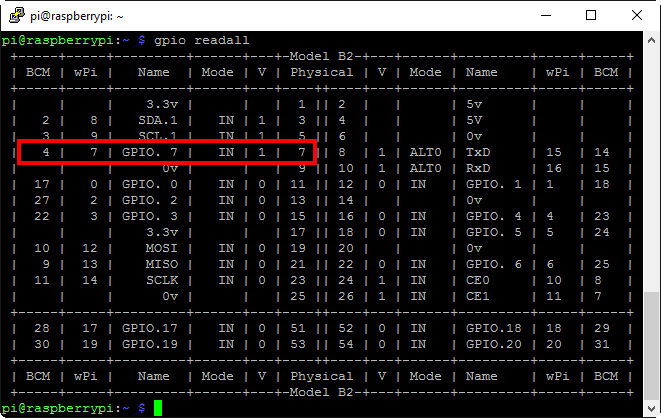Image resolution: width=661 pixels, height=418 pixels.
Task: Click 'GPIO. 5' pin name
Action: (x=493, y=232)
